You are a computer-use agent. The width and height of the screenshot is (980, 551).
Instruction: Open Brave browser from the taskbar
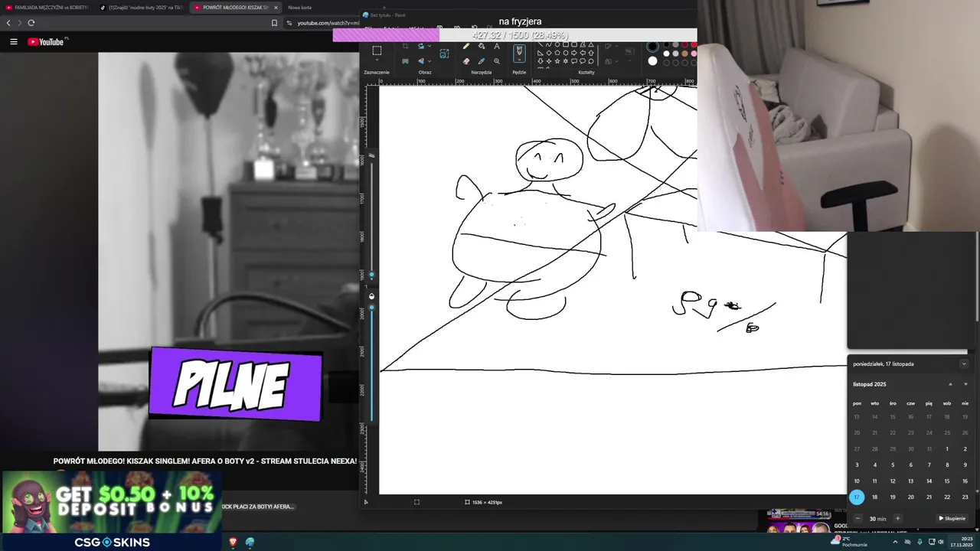[x=234, y=542]
